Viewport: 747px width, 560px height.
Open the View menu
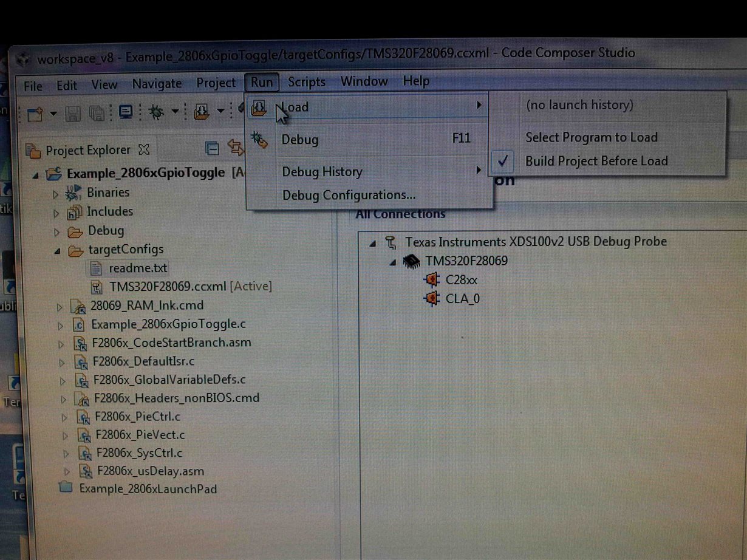(104, 85)
